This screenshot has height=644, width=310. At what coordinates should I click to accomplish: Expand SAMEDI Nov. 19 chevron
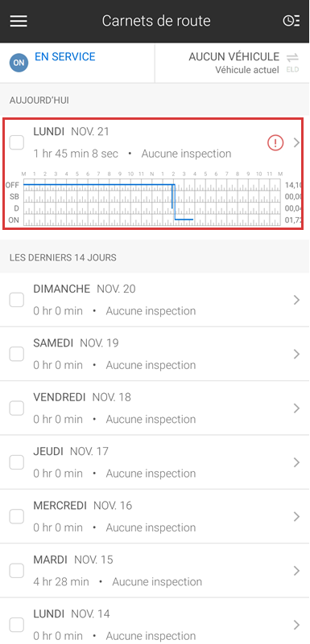[296, 354]
